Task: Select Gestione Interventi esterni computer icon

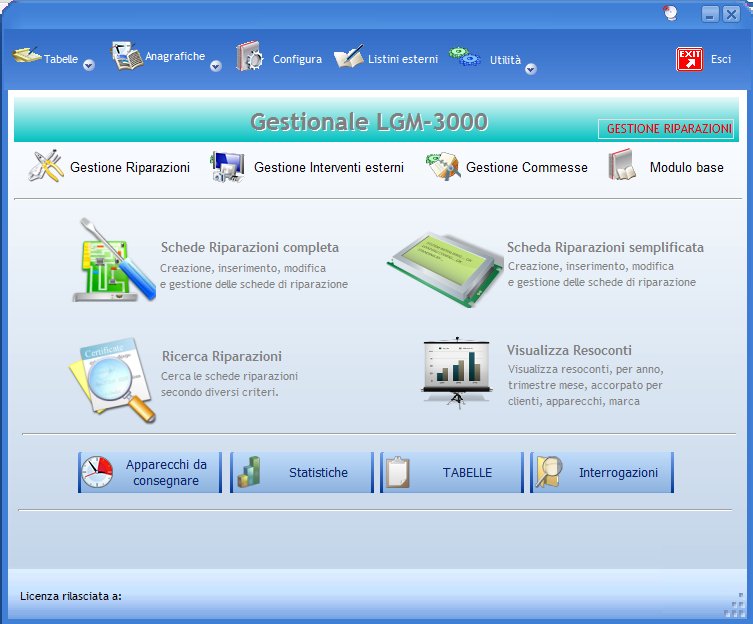Action: click(x=227, y=167)
